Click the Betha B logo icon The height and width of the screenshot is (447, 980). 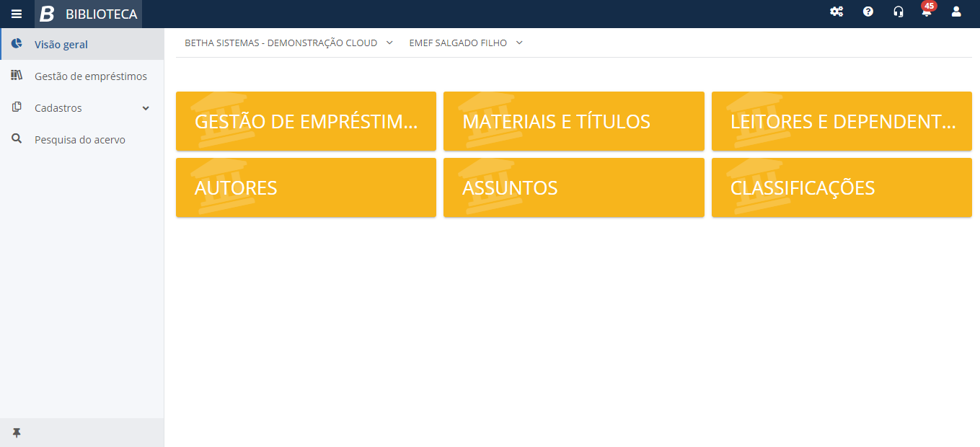[48, 14]
